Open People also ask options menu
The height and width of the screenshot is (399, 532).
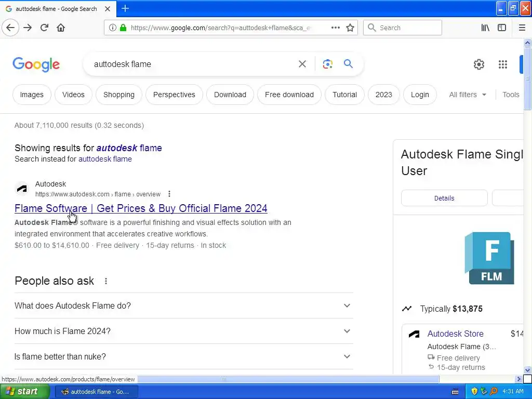106,281
